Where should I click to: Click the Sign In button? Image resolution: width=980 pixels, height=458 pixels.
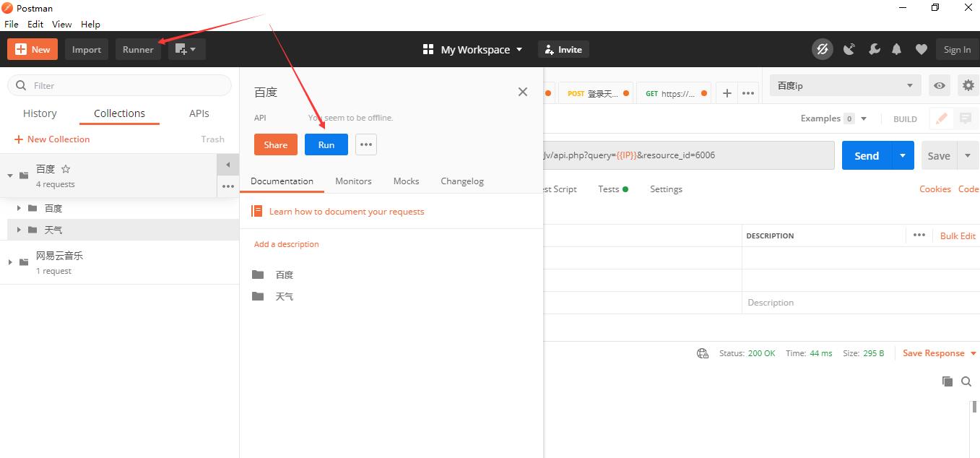pyautogui.click(x=957, y=49)
